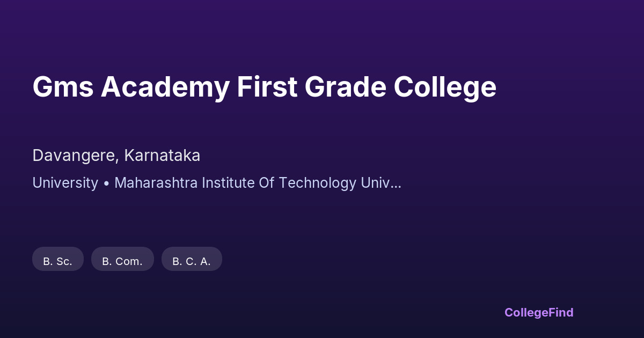Click "College" at the end of the title
Viewport: 644px width, 338px height.
tap(445, 87)
